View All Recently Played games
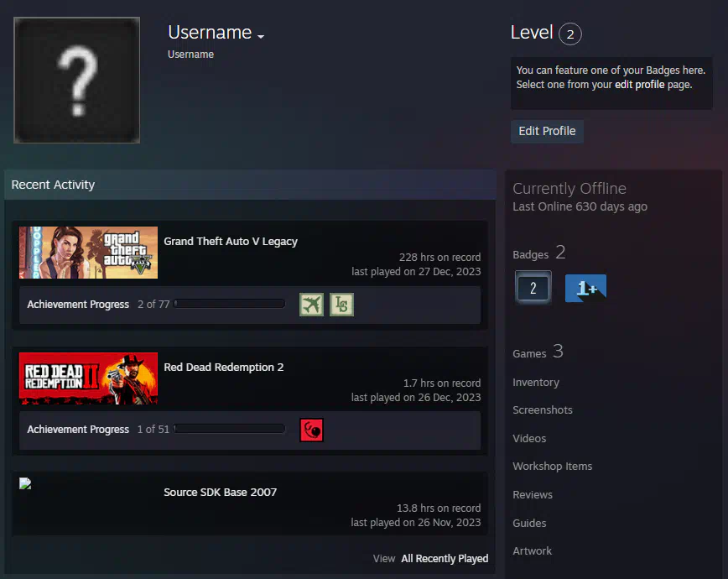Screen dimensions: 728x579 click(x=445, y=559)
